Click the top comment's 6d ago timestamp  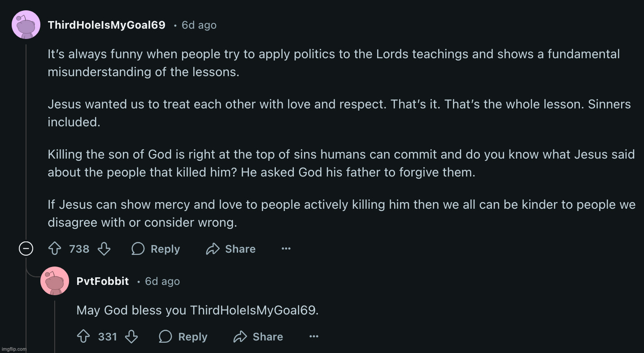coord(199,25)
